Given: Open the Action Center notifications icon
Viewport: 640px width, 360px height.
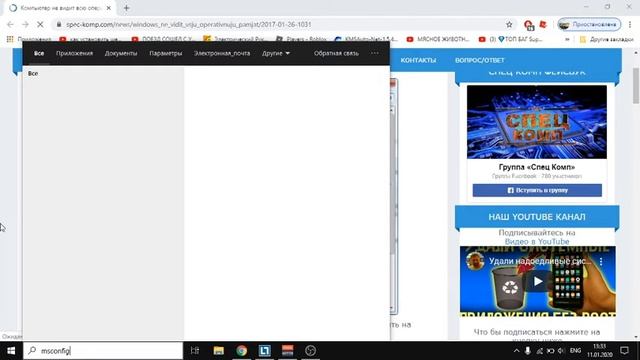Looking at the screenshot, I should (624, 351).
